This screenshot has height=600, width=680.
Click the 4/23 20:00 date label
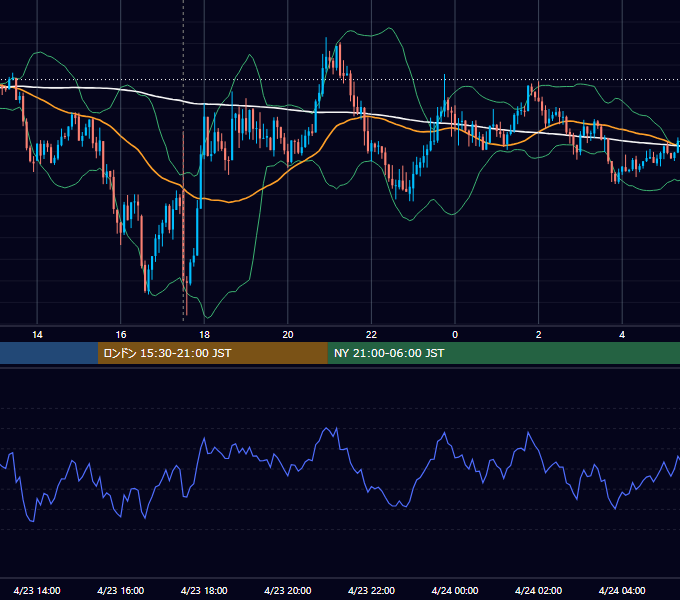[288, 590]
